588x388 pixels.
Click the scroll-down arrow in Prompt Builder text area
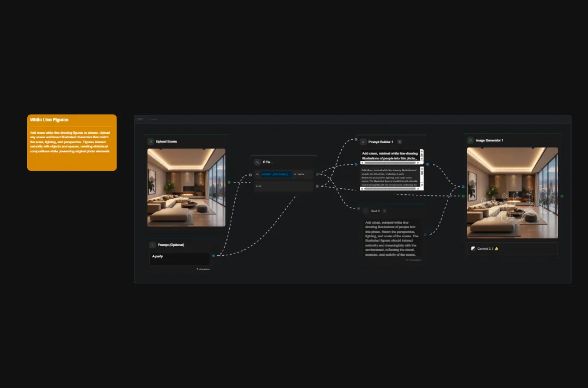pyautogui.click(x=422, y=159)
